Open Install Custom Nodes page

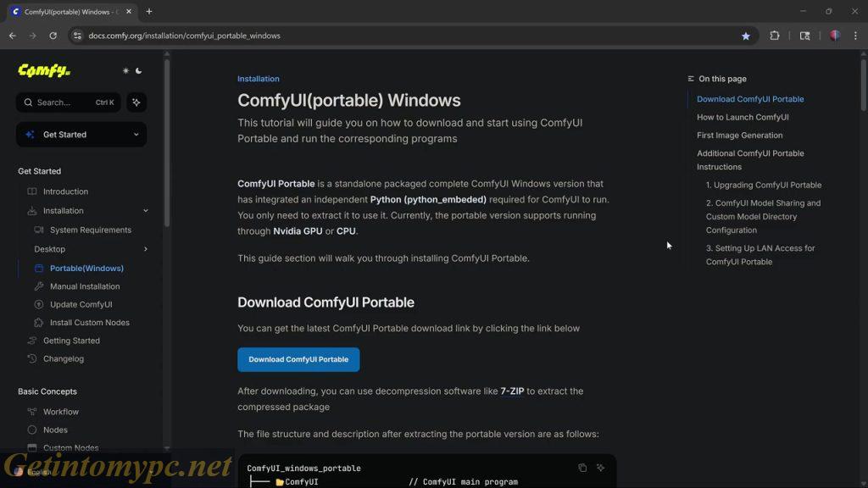pos(90,323)
